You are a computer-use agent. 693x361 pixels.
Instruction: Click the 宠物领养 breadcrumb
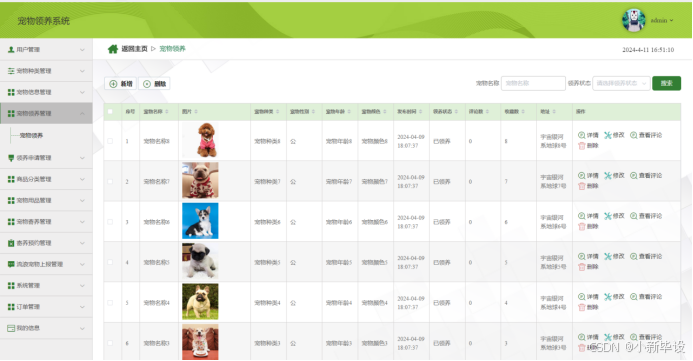pyautogui.click(x=172, y=49)
